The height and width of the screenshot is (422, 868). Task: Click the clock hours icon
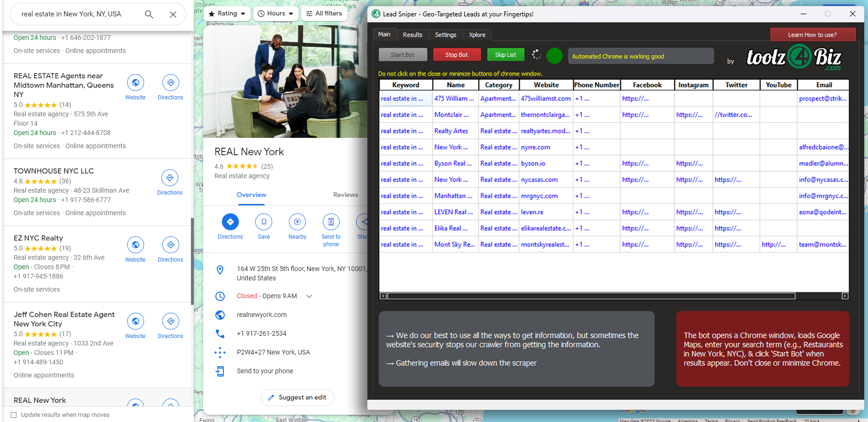[220, 296]
